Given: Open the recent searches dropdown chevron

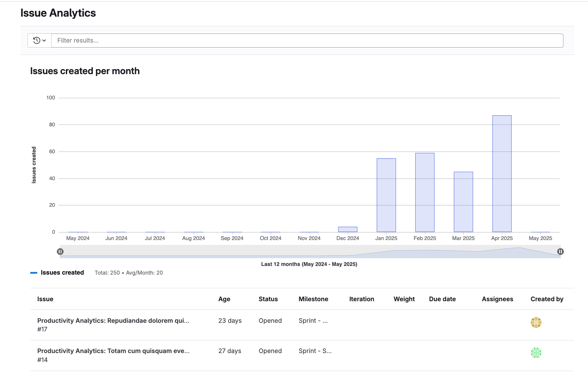Looking at the screenshot, I should click(x=44, y=40).
